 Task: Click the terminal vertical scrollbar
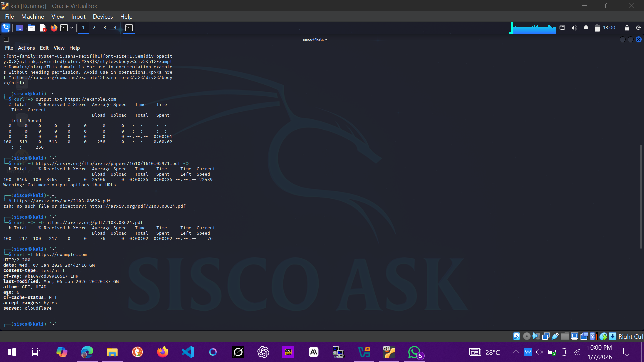(641, 196)
